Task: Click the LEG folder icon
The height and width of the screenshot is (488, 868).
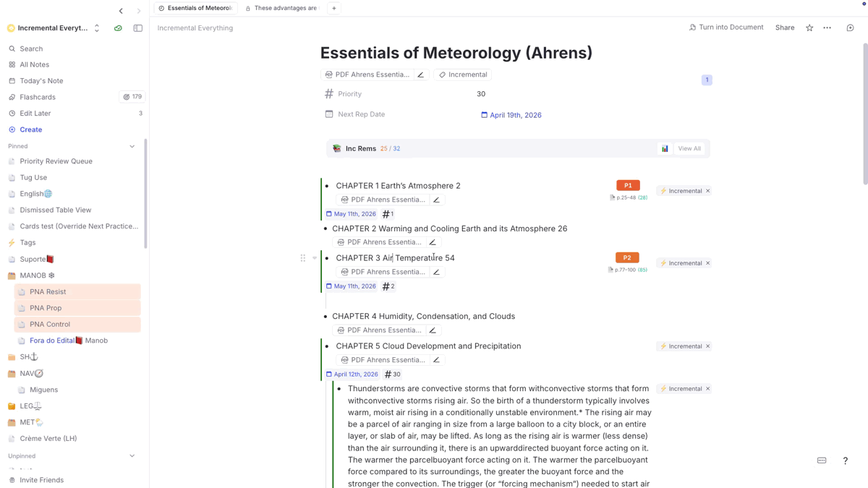Action: pos(12,406)
